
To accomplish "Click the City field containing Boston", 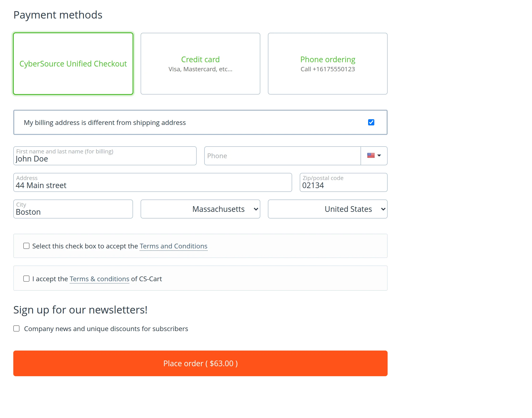I will 73,212.
